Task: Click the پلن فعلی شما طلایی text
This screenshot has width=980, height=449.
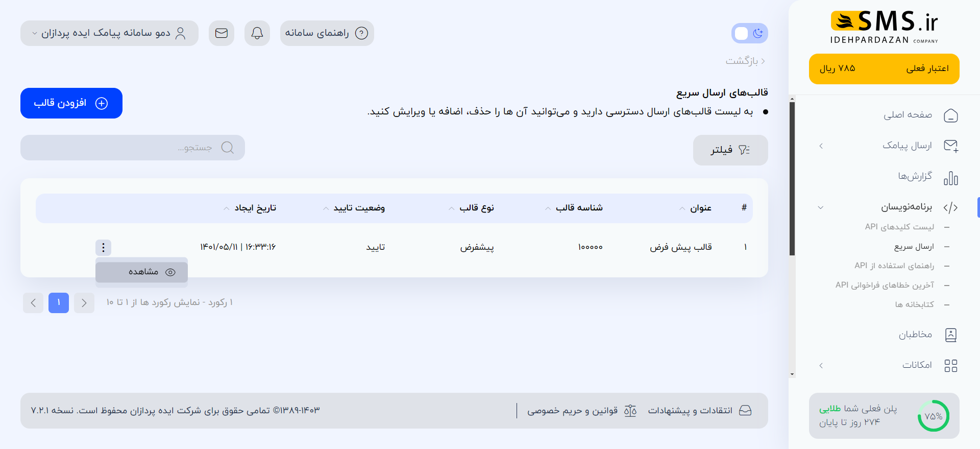Action: point(858,409)
